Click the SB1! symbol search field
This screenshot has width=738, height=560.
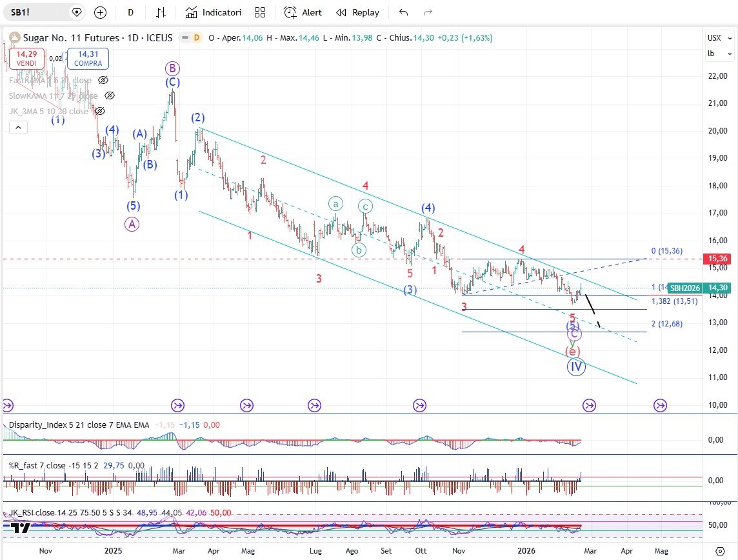click(x=39, y=12)
